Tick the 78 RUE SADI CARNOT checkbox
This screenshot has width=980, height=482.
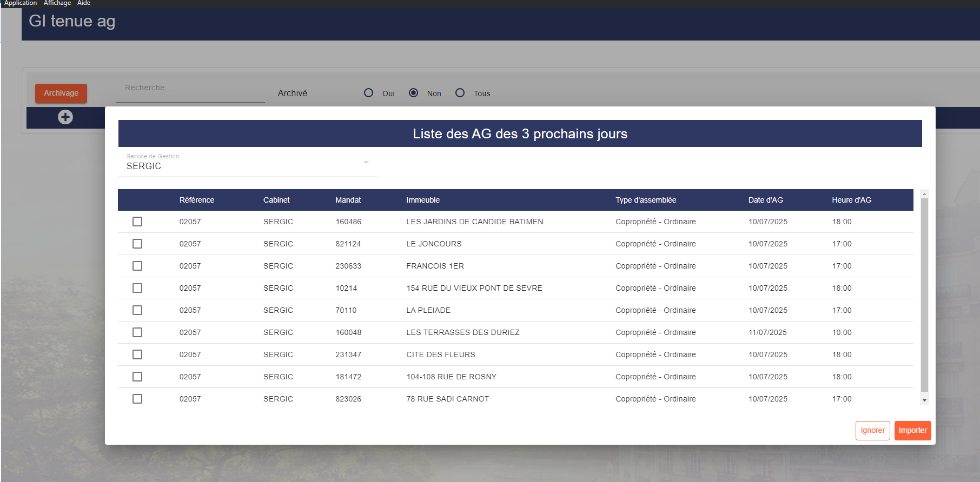(137, 399)
